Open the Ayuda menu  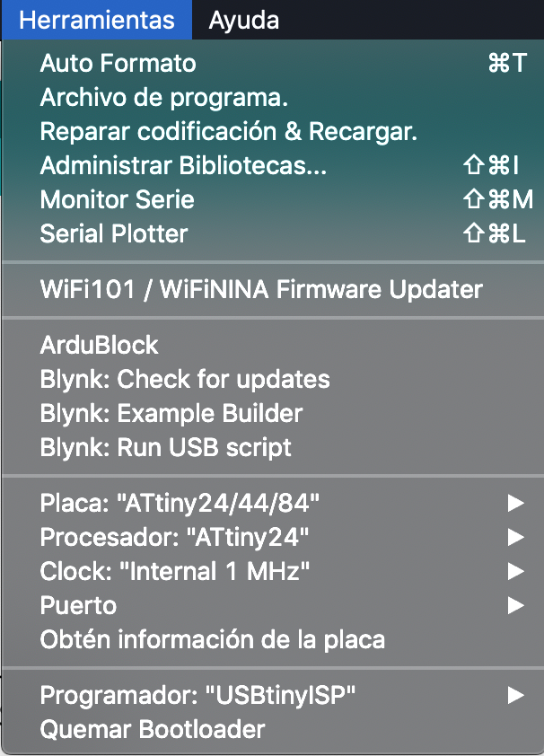[x=244, y=21]
